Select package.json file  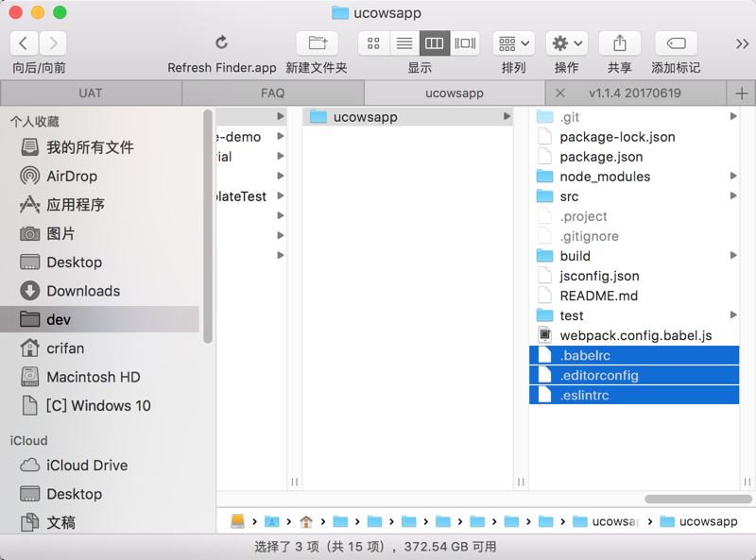(634, 157)
